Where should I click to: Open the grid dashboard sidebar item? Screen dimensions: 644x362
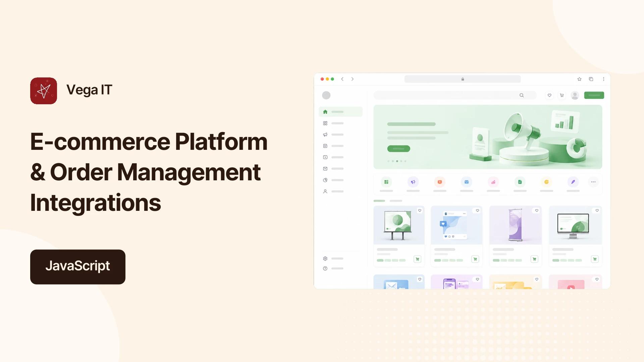333,123
